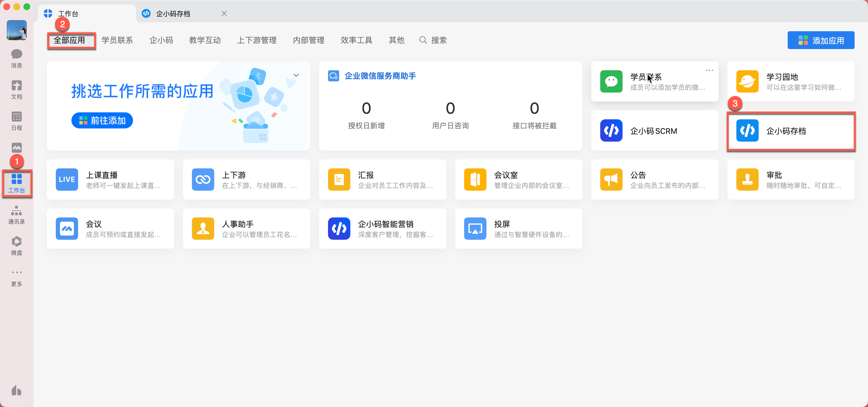Image resolution: width=868 pixels, height=407 pixels.
Task: Select the 全部应用 tab
Action: (69, 40)
